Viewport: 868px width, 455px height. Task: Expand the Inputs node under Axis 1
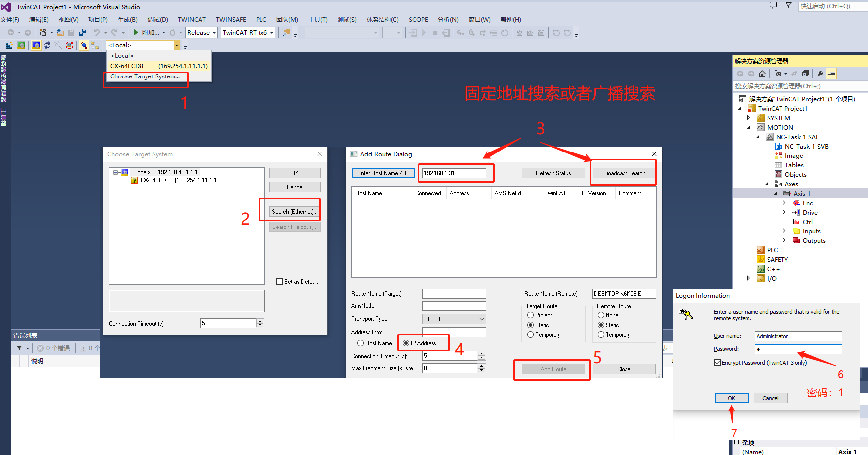point(784,231)
